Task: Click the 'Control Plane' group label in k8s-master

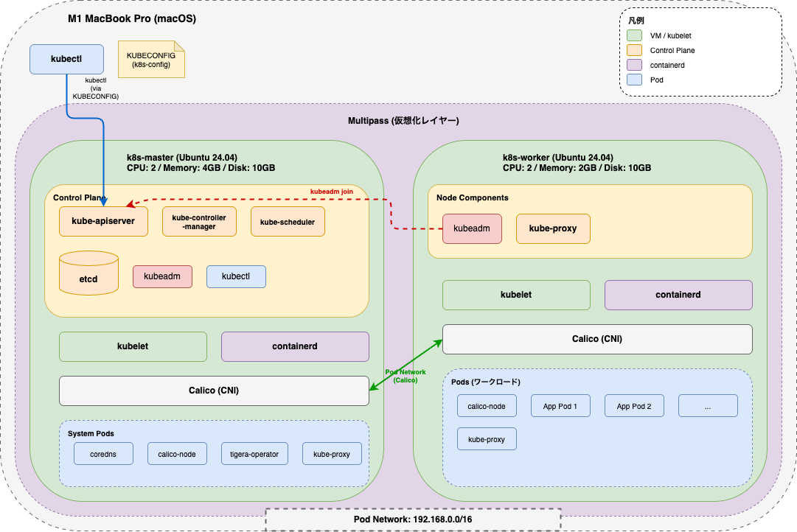Action: 80,197
